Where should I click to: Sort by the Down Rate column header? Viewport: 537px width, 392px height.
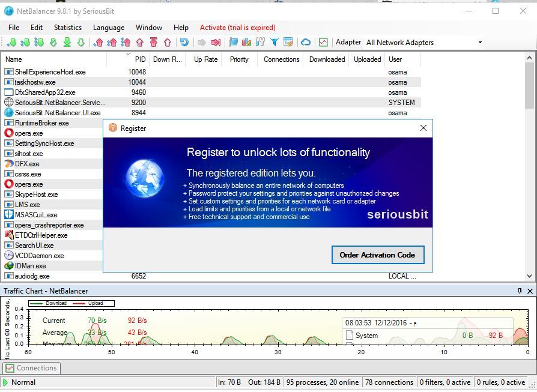168,59
